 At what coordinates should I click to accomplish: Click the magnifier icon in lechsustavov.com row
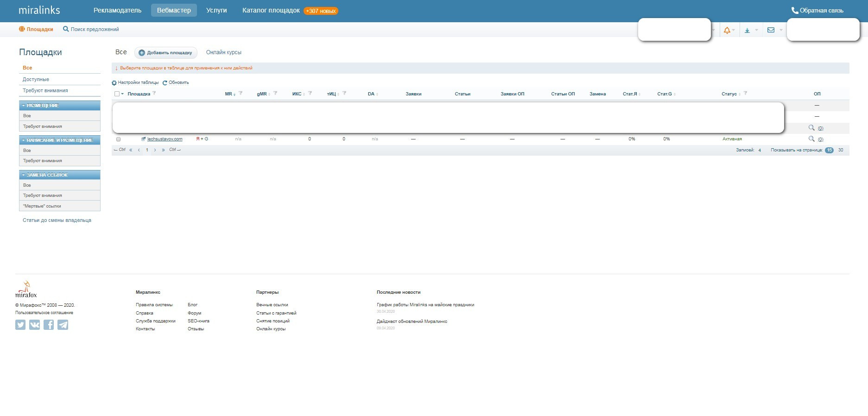pos(811,139)
